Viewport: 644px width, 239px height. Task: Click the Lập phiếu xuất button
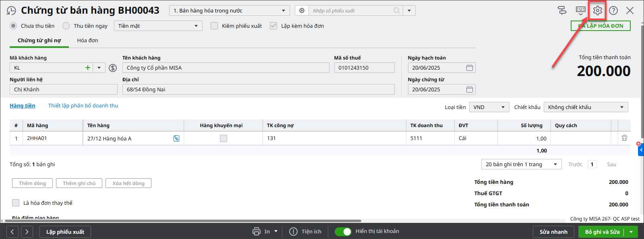[65, 232]
